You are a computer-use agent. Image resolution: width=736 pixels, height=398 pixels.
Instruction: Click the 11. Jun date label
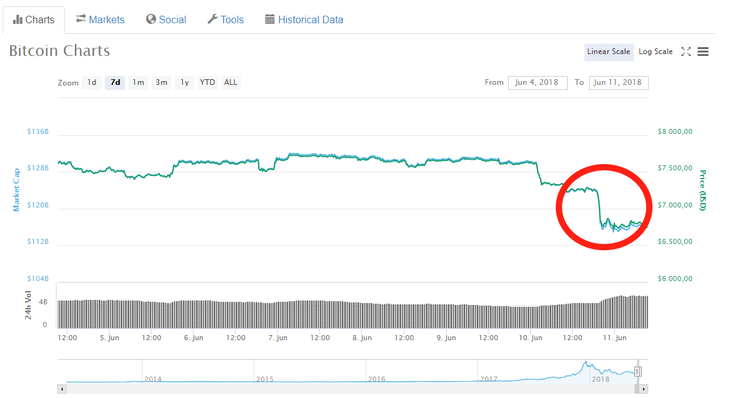pos(614,337)
